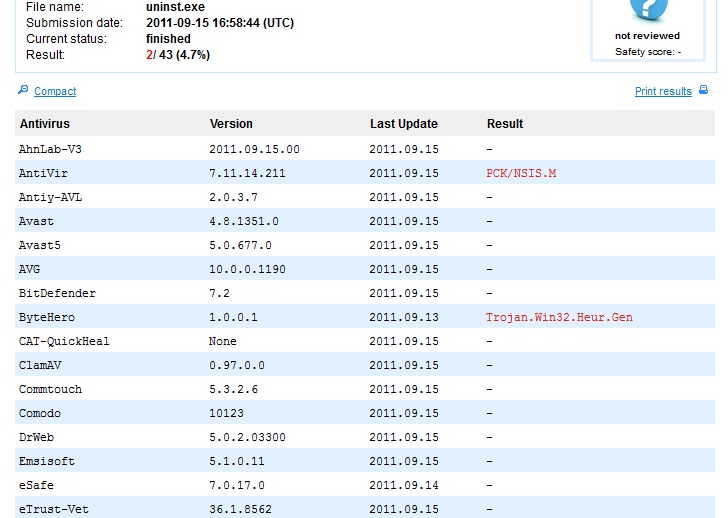The height and width of the screenshot is (518, 728).
Task: Click the DrWeb antivirus name
Action: [36, 437]
